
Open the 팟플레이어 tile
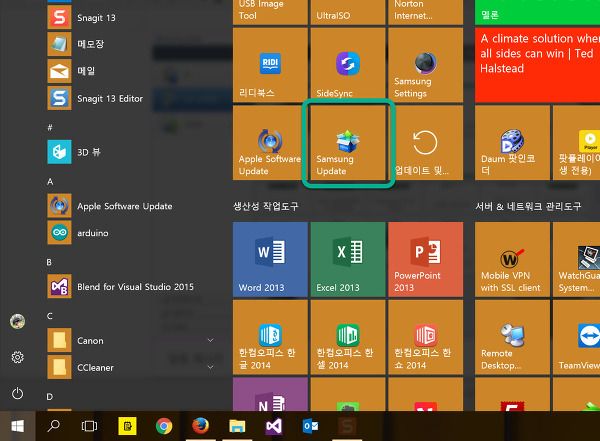click(577, 143)
